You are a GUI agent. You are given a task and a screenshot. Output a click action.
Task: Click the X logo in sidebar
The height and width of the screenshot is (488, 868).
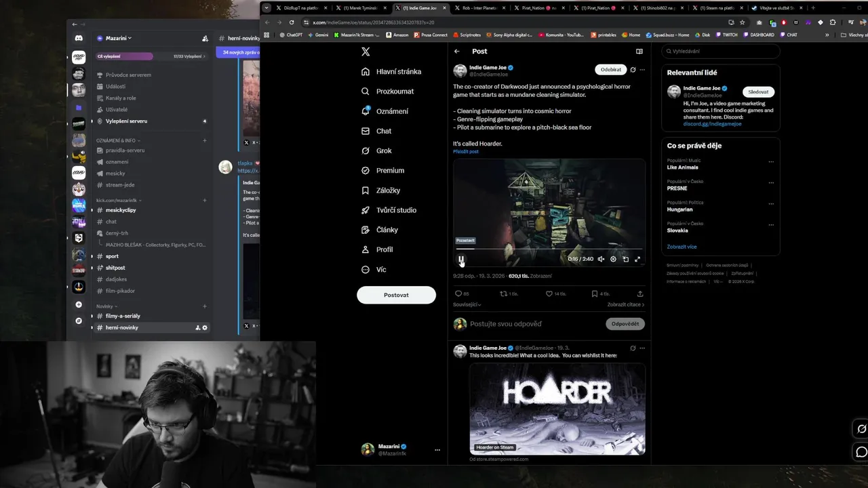(x=366, y=52)
